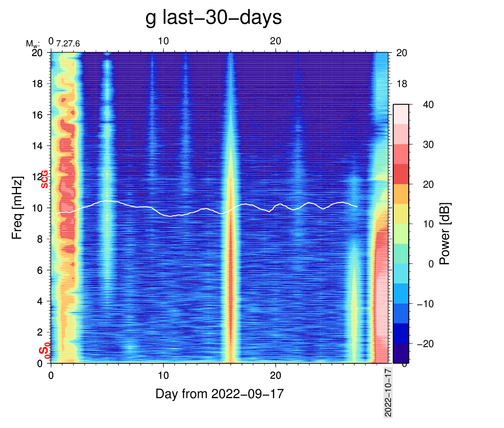Pick the palest pink top colorbar segment
Screen dimensions: 504x428
click(401, 114)
